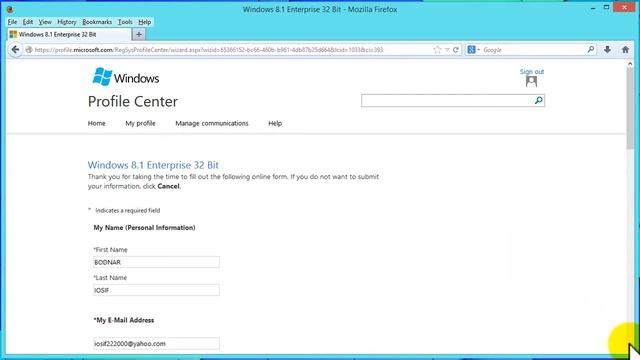Click the E-Mail Address input field

(x=156, y=344)
